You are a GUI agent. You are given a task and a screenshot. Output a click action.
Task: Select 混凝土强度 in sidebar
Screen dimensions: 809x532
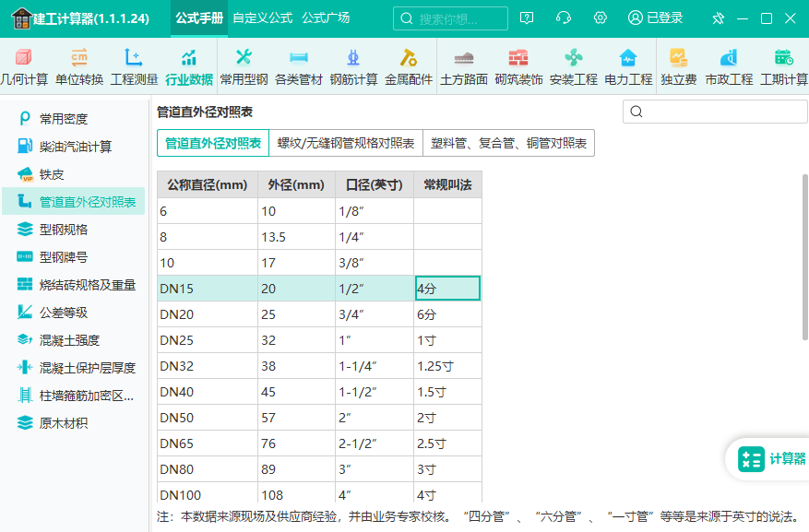pyautogui.click(x=74, y=340)
